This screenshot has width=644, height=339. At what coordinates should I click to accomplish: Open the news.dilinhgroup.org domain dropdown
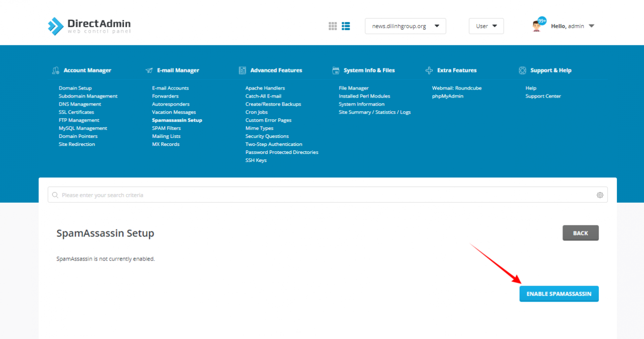pyautogui.click(x=406, y=26)
